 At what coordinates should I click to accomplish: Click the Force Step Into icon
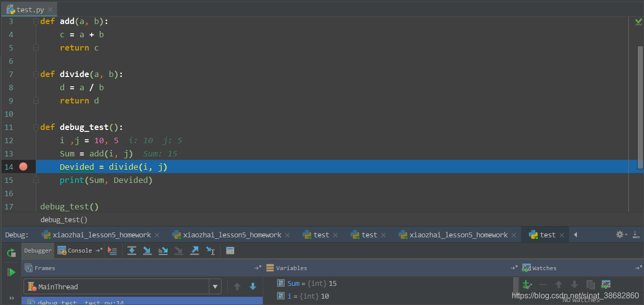point(179,251)
